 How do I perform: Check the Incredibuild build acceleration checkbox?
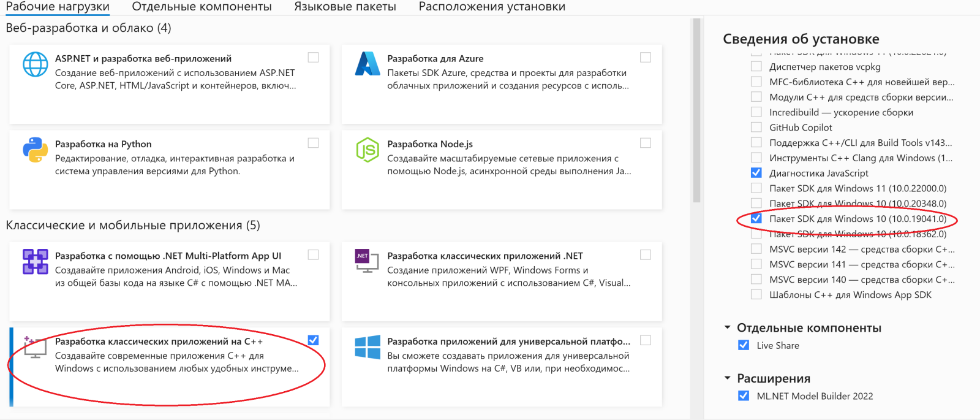click(756, 112)
